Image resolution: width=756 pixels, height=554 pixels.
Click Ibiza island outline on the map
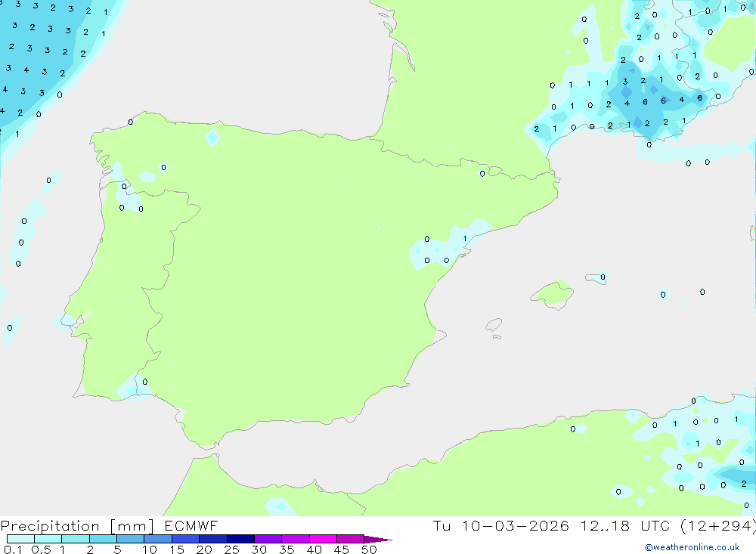click(x=494, y=325)
